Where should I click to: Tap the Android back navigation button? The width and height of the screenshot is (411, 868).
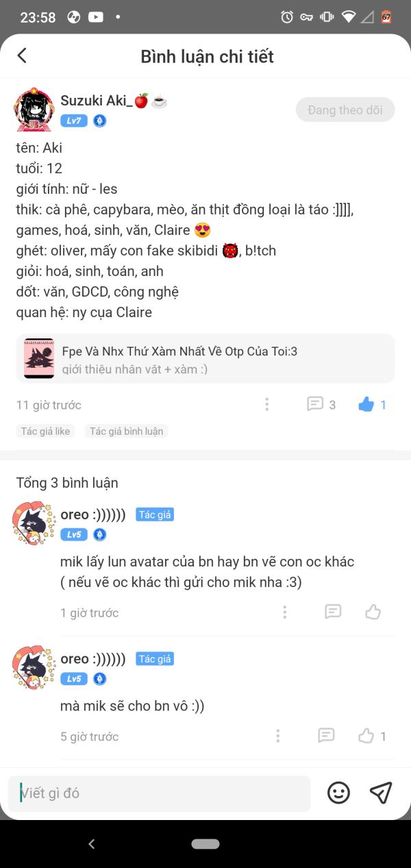[92, 844]
